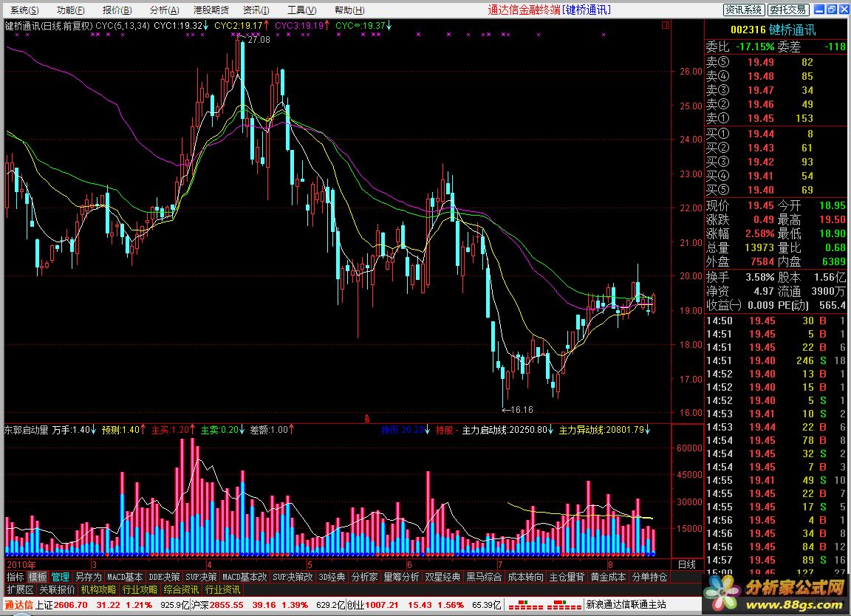Minimize the 通达信金融终端 window

[x=820, y=9]
